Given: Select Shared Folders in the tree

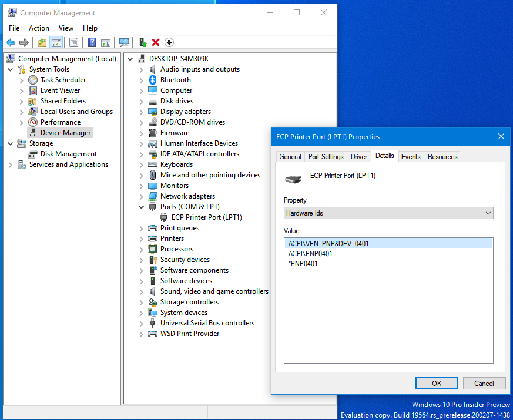Looking at the screenshot, I should point(63,101).
